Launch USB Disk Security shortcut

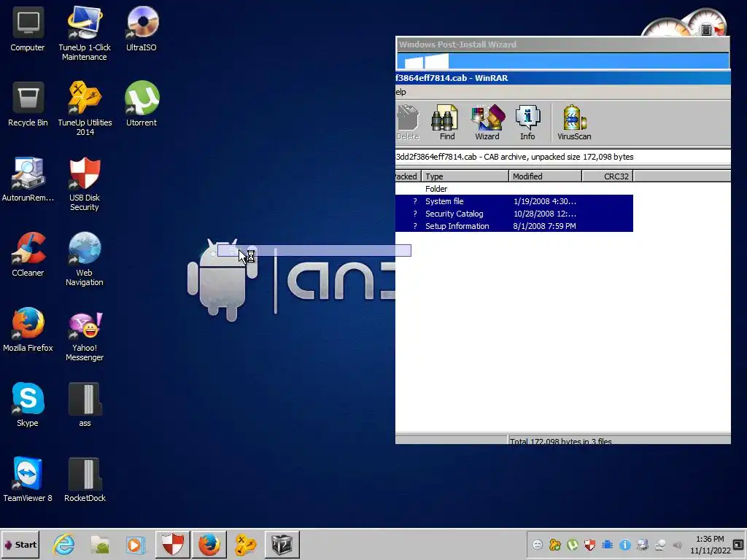[85, 184]
